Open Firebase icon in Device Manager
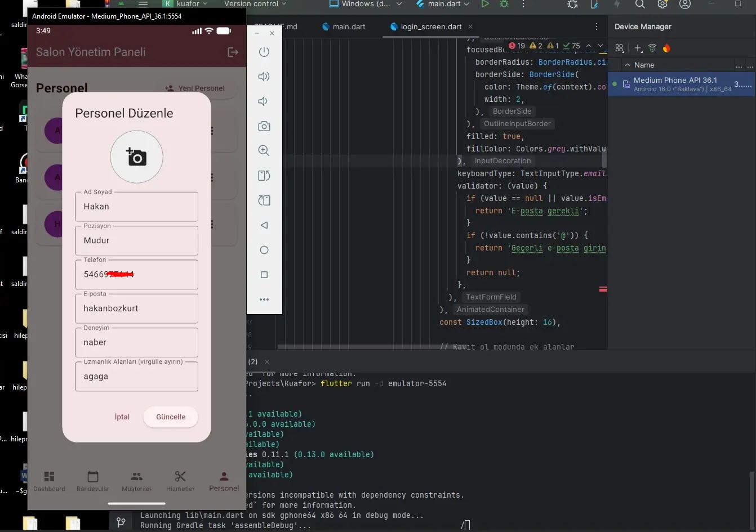This screenshot has width=756, height=532. pos(666,48)
